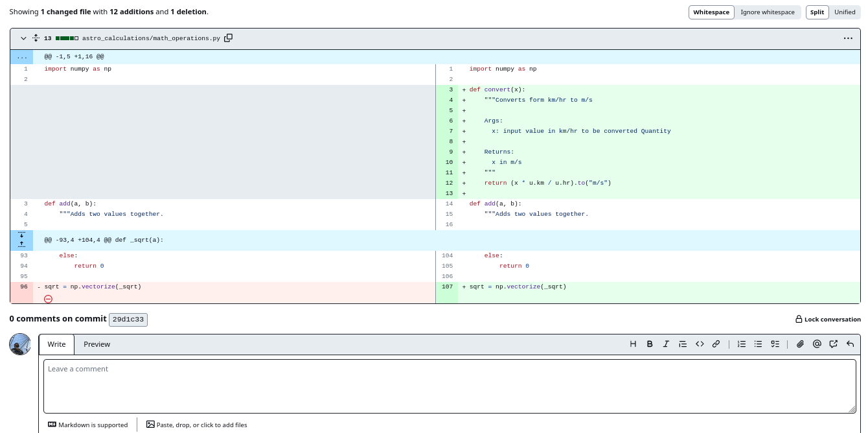The image size is (868, 433).
Task: Switch to the Preview tab
Action: click(97, 344)
